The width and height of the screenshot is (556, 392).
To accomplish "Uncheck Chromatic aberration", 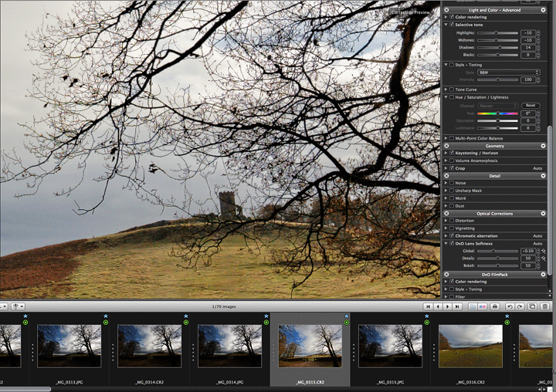I will tap(452, 235).
